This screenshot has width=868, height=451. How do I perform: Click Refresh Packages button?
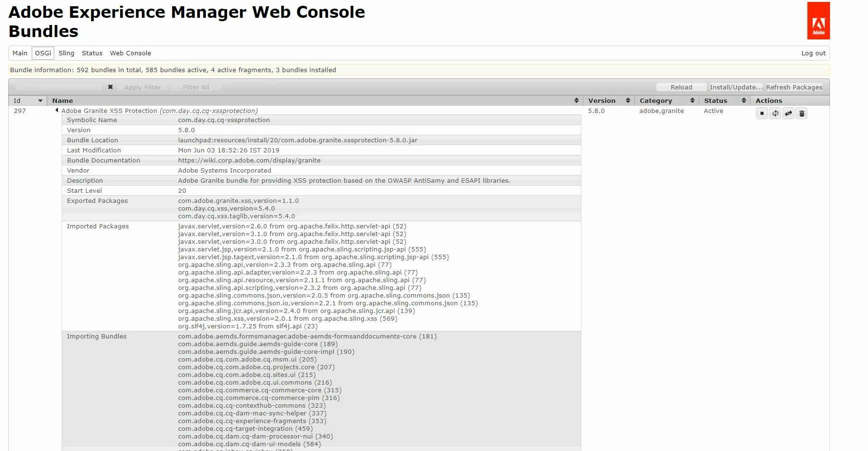(794, 87)
